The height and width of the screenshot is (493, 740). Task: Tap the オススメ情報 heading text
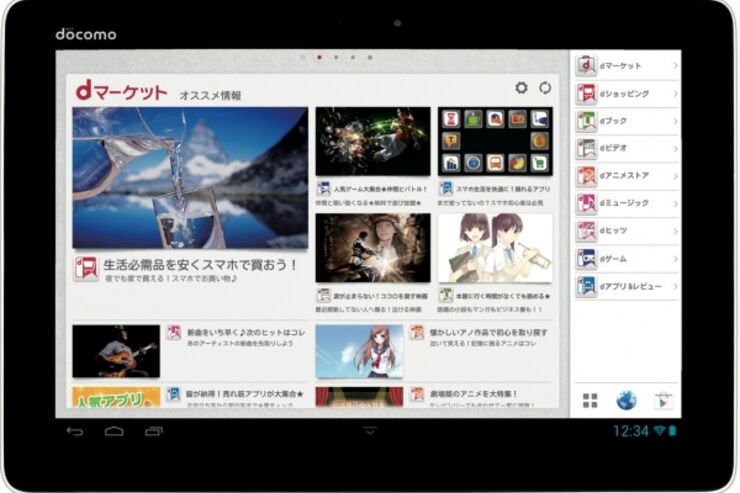(210, 95)
